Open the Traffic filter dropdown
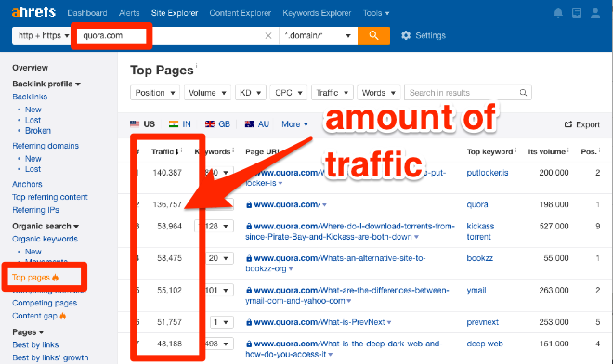 click(x=333, y=93)
